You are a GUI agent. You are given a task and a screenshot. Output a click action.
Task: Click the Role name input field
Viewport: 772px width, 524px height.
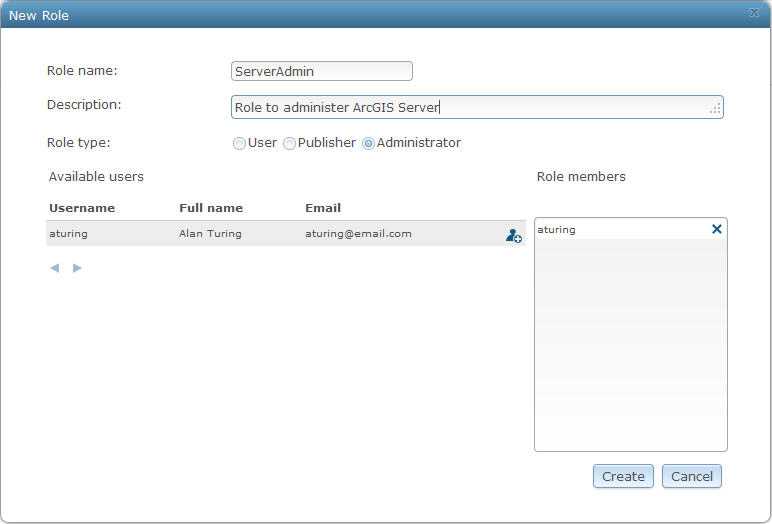point(321,71)
